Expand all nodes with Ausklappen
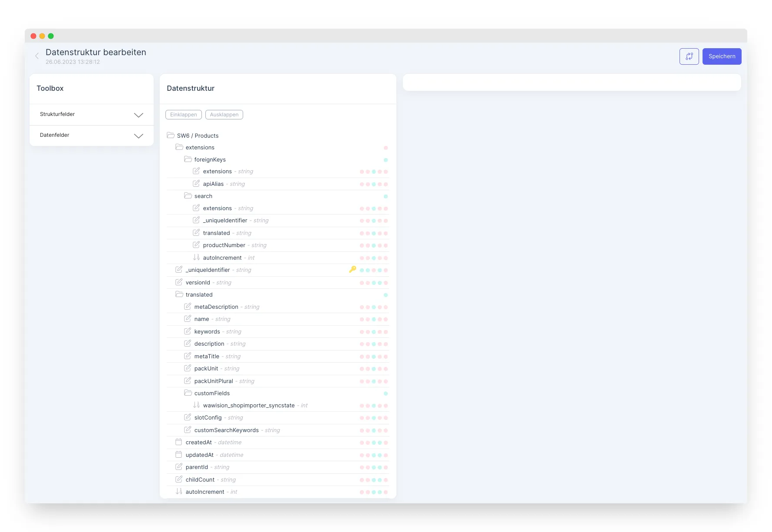Image resolution: width=772 pixels, height=532 pixels. point(224,115)
